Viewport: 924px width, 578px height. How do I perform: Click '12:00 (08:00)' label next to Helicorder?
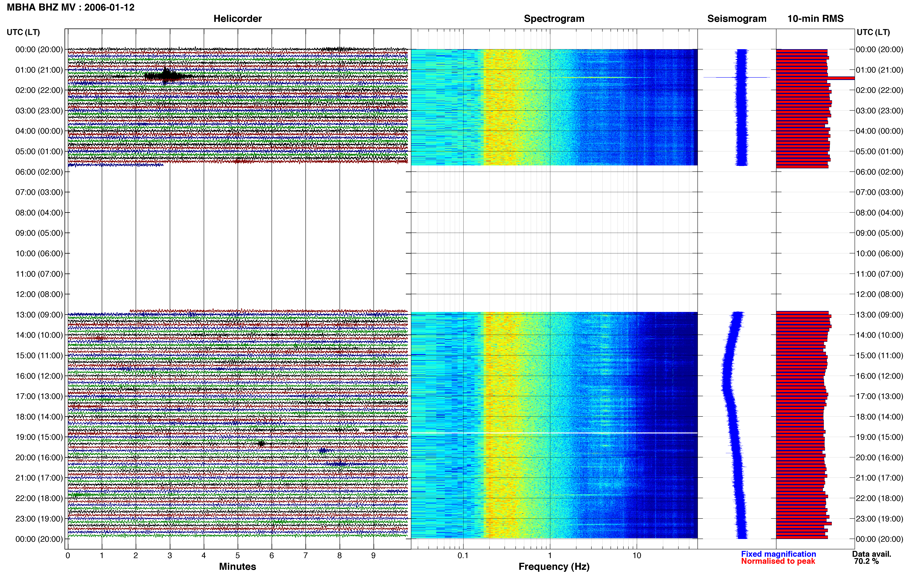[39, 294]
